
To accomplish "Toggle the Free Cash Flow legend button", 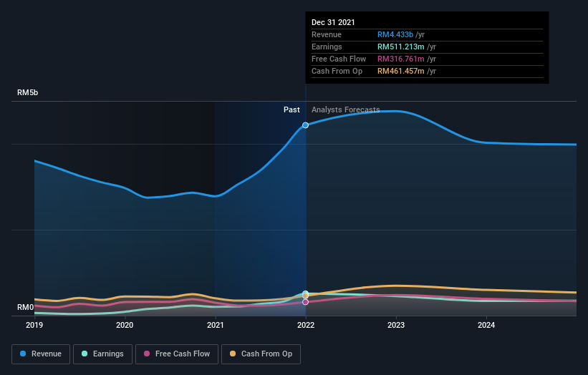I will click(177, 354).
